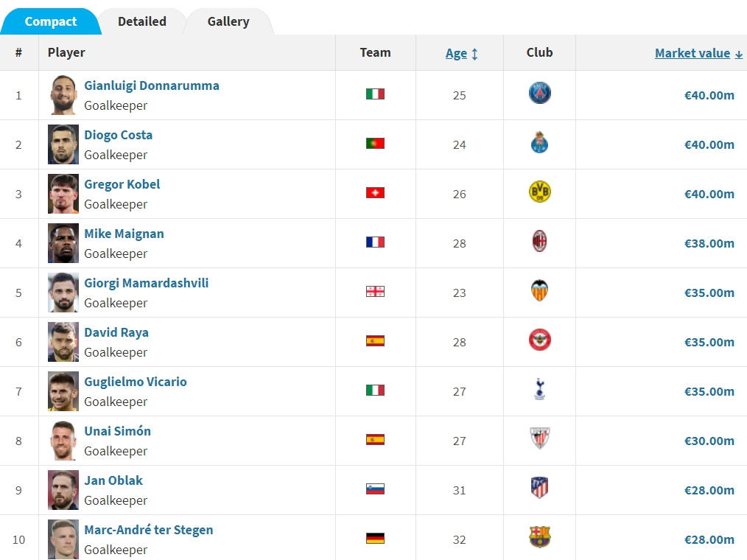Click the Georgia flag for Mamardashvili

375,292
